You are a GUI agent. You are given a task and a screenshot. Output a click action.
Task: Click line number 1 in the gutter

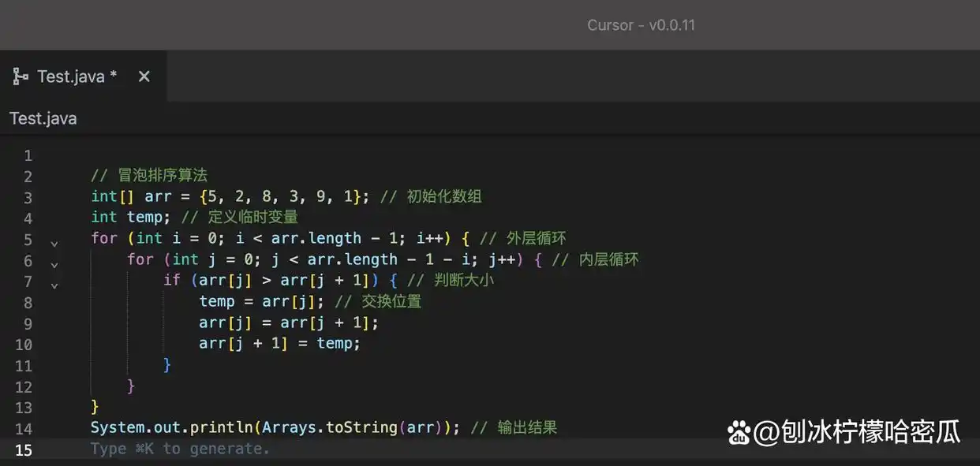(x=28, y=155)
